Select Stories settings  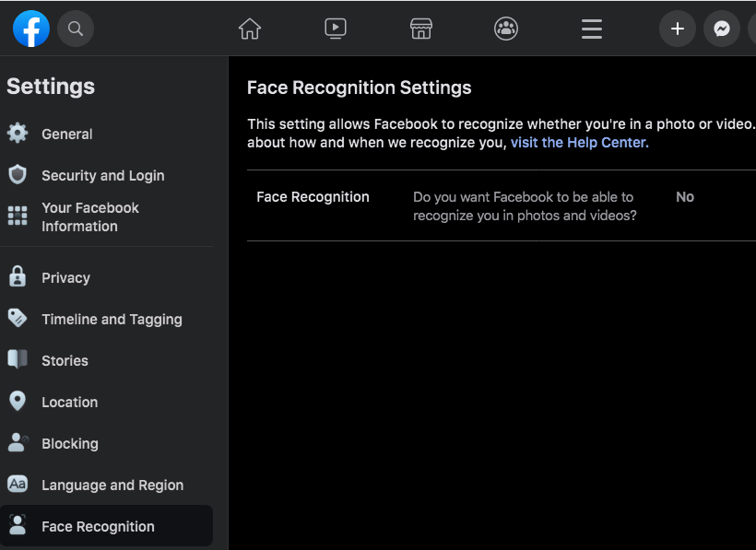tap(65, 361)
